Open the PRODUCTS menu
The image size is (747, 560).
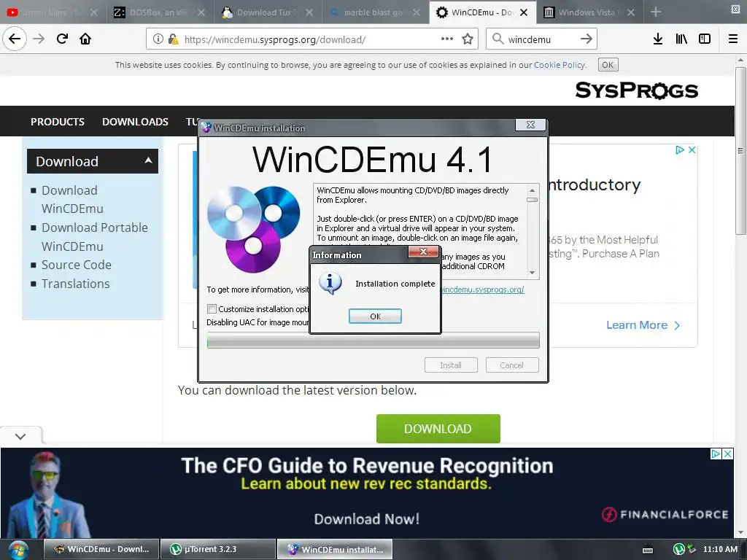point(58,122)
